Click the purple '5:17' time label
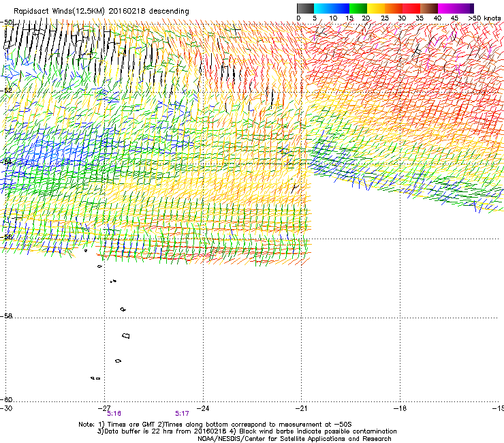504x443 pixels. point(182,414)
